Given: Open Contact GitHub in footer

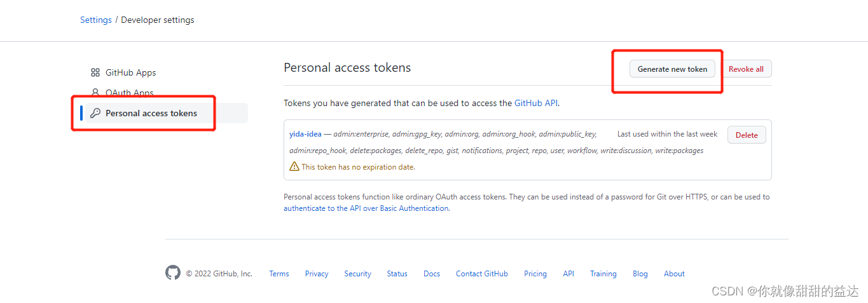Looking at the screenshot, I should pyautogui.click(x=482, y=274).
